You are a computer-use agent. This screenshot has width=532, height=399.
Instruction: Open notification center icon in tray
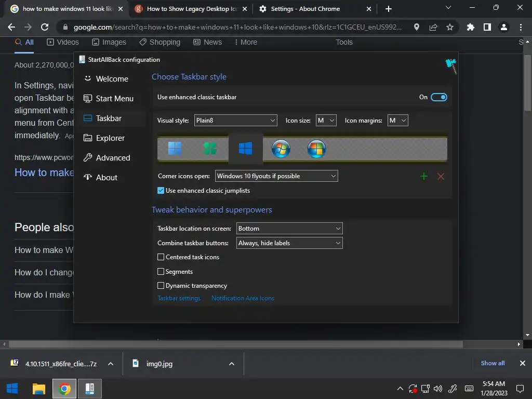(x=520, y=389)
